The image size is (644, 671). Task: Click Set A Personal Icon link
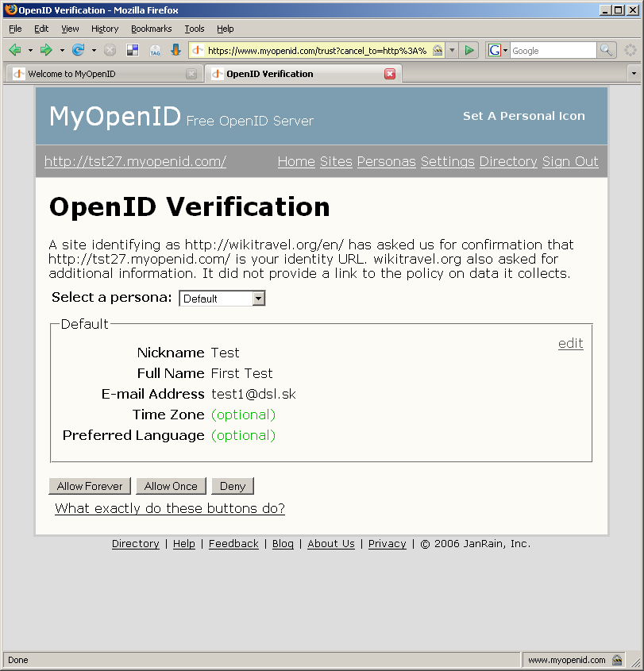point(524,116)
